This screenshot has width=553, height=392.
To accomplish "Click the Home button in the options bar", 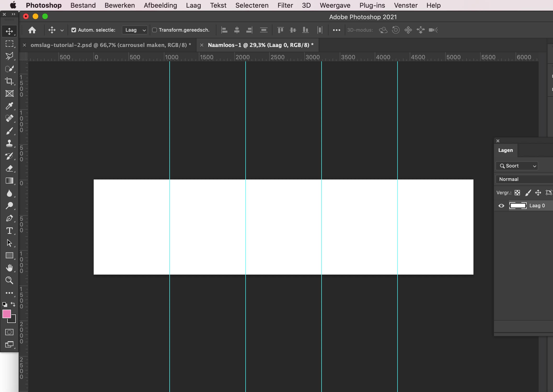I will click(x=32, y=30).
